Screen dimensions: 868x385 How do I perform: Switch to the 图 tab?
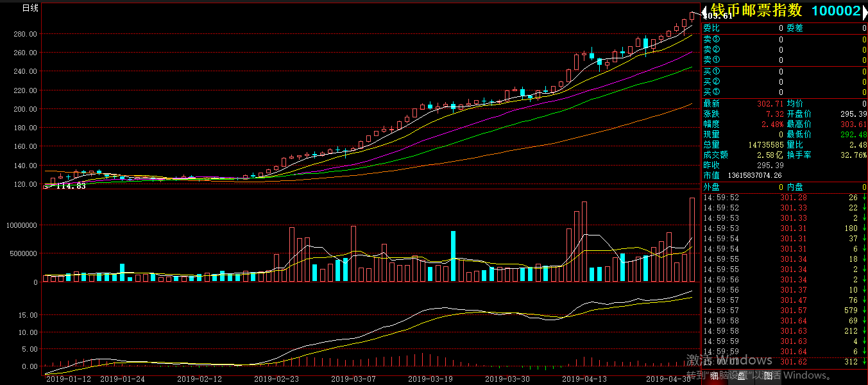coord(768,376)
